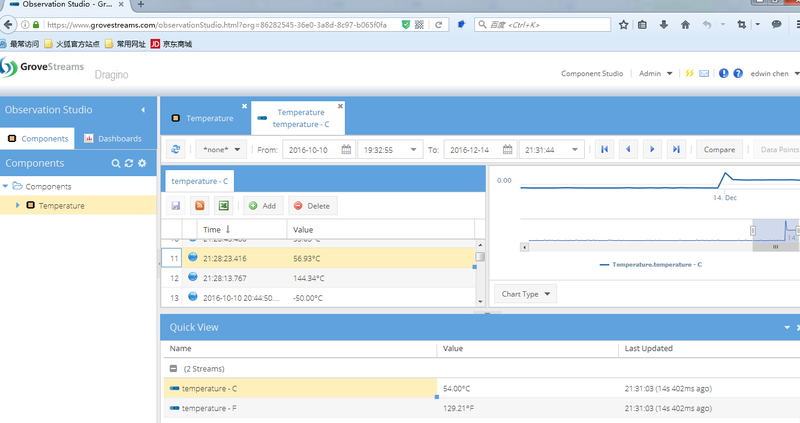The width and height of the screenshot is (800, 423).
Task: Select row 11 with 56.93°C
Action: point(319,258)
